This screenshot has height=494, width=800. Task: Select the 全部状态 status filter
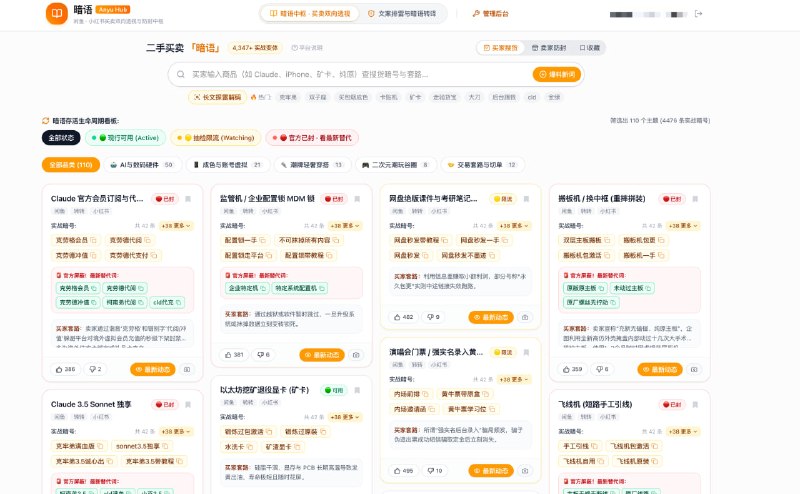61,138
